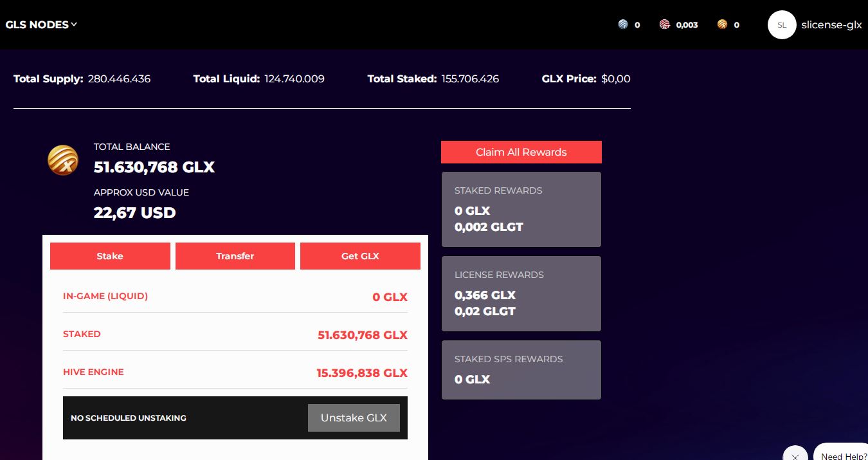Click the approx value 22,67 USD
This screenshot has height=460, width=868.
click(135, 213)
